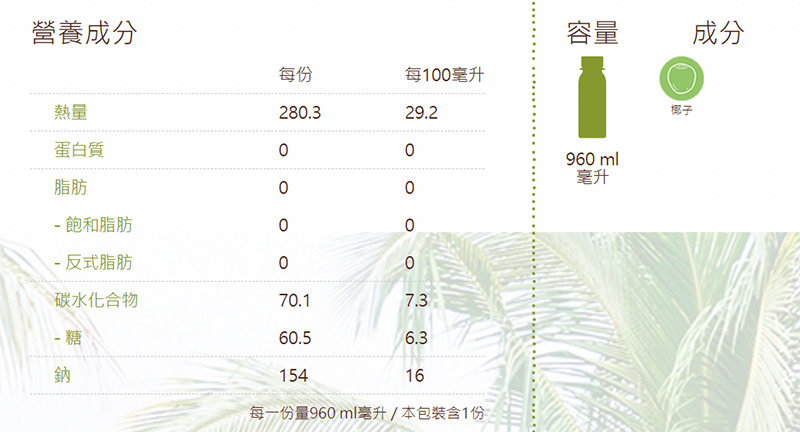Select the 容量 heading
Image resolution: width=800 pixels, height=432 pixels.
(x=592, y=33)
